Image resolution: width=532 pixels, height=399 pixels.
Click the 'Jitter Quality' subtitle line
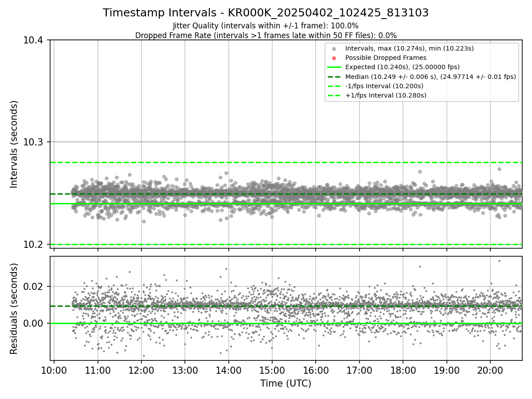click(266, 26)
